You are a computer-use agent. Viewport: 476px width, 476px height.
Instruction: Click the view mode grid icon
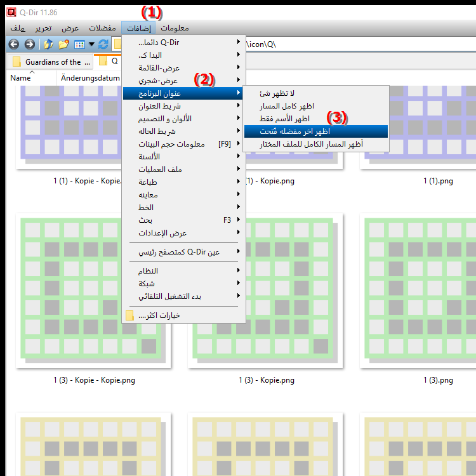click(79, 44)
